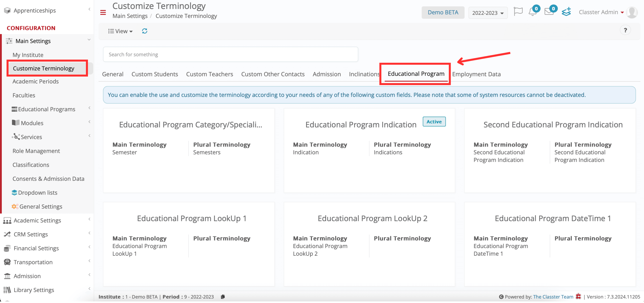Expand the CRM Settings chevron
This screenshot has height=303, width=644.
(89, 233)
